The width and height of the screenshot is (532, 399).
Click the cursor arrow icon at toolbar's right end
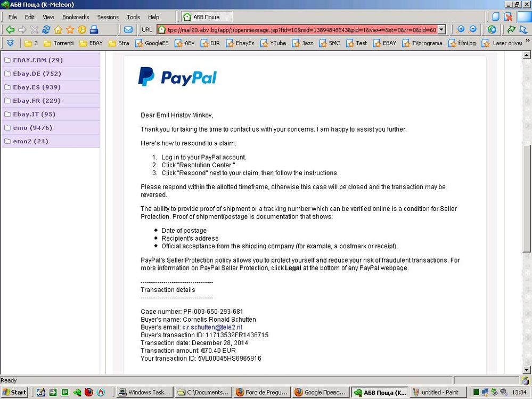coord(523,30)
